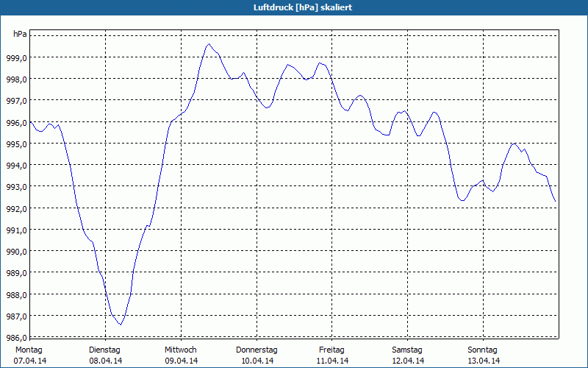Click the 'Freitag' day label

tap(332, 350)
